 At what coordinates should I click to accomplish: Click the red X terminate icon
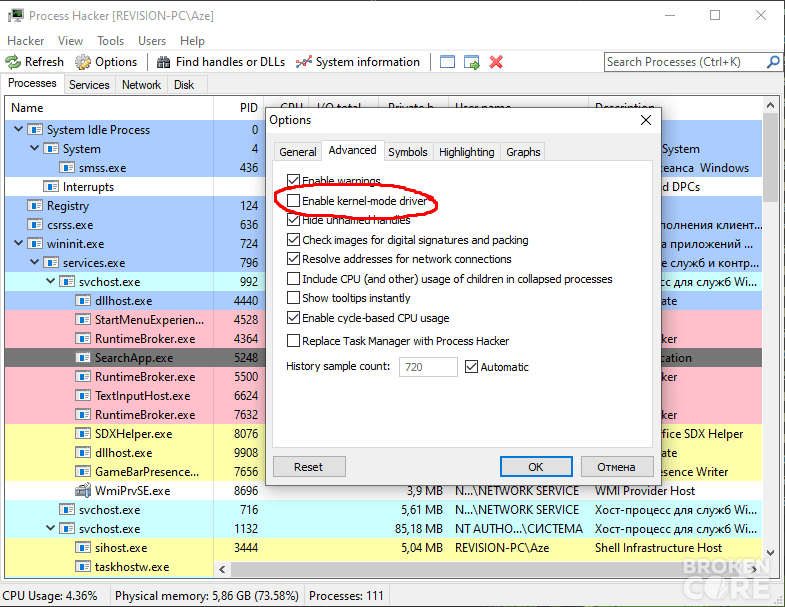[x=496, y=62]
